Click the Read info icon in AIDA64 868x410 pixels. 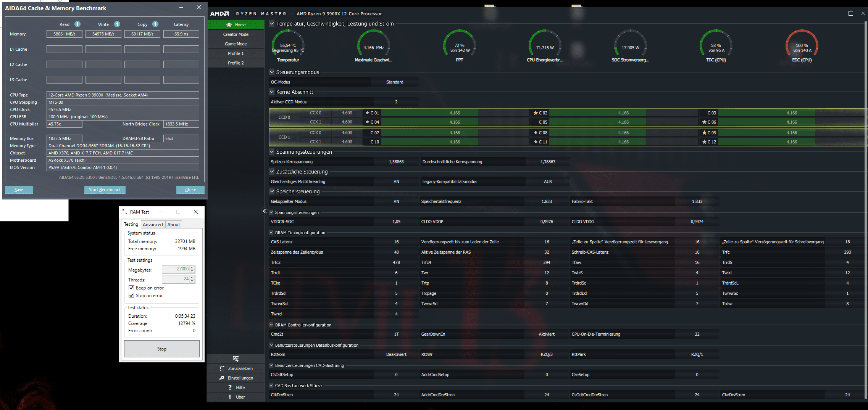click(77, 24)
